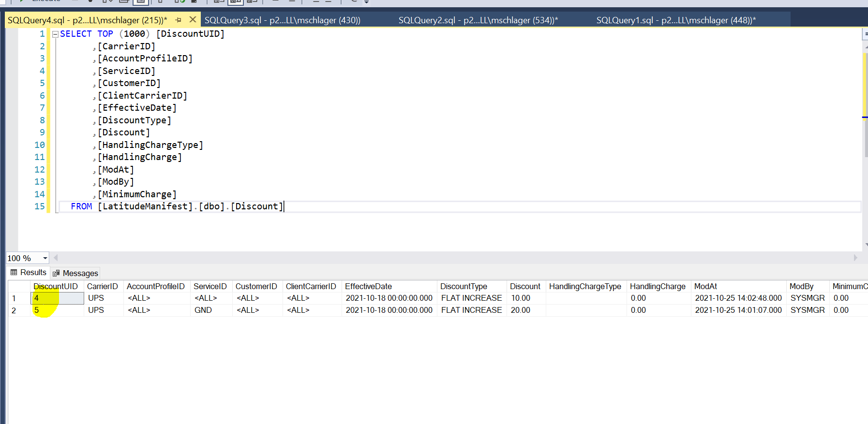
Task: Switch to the Messages tab
Action: click(75, 273)
